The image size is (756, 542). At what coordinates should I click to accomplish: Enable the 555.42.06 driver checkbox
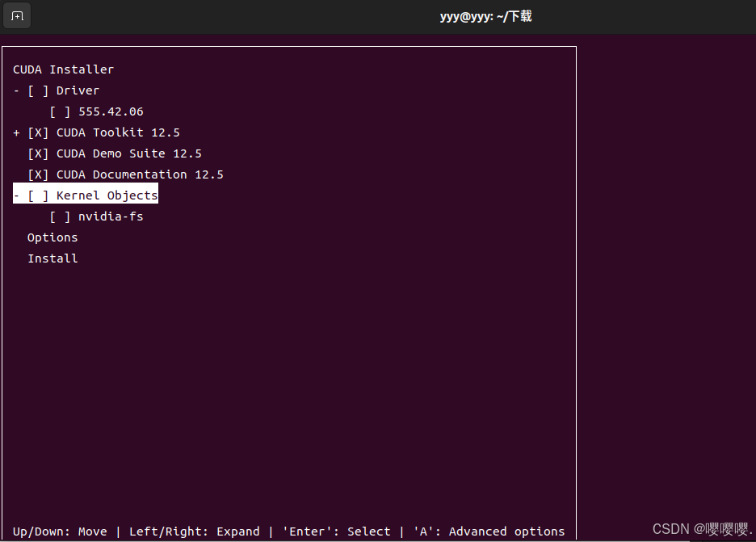pyautogui.click(x=58, y=111)
